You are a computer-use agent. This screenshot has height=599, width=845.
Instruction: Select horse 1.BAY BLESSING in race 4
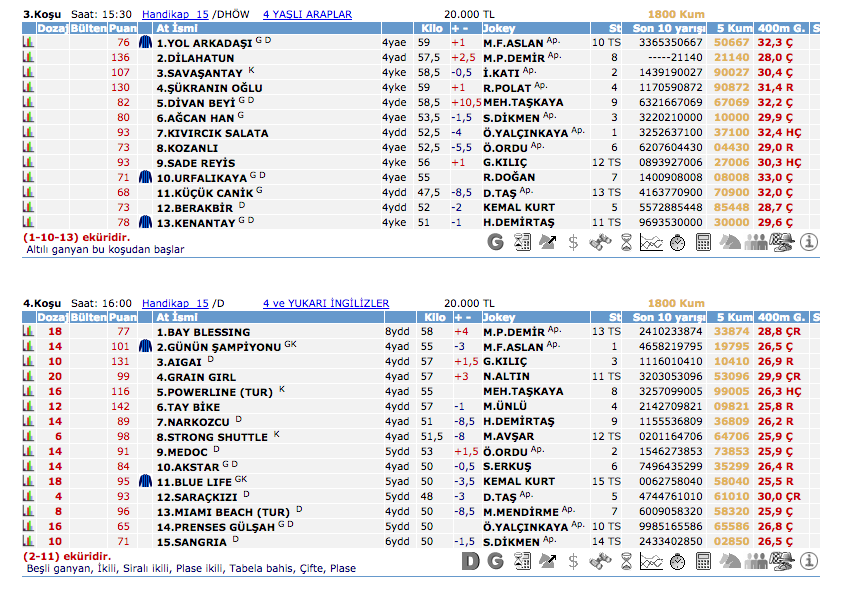pos(203,332)
